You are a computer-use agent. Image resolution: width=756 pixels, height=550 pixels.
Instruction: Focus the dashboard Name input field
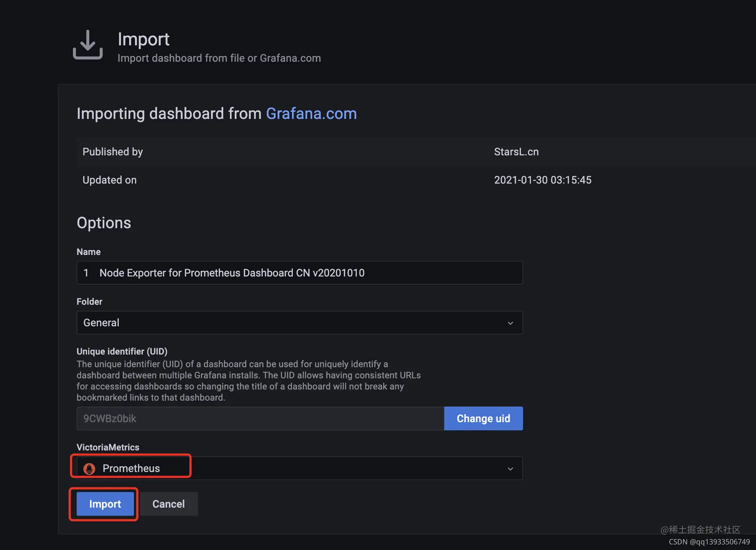[299, 273]
